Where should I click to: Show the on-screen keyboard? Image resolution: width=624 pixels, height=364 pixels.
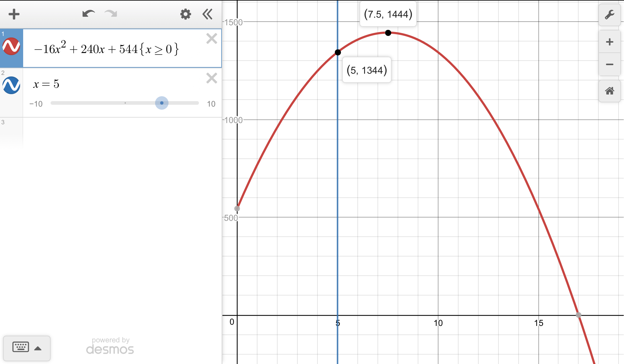tap(21, 347)
